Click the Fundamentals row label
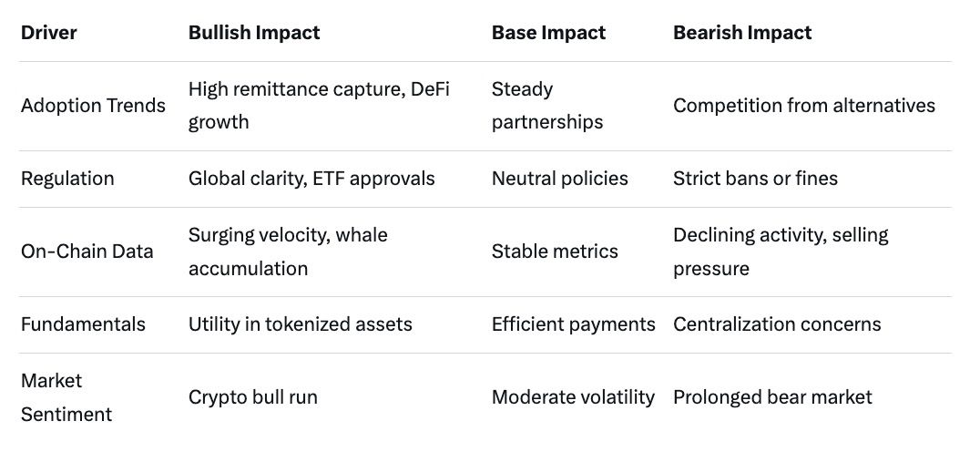 coord(81,324)
